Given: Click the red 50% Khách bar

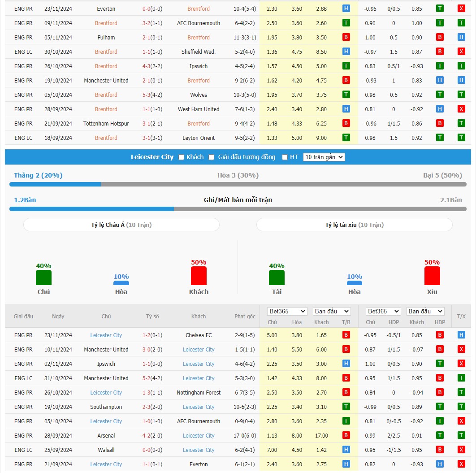Looking at the screenshot, I should coord(199,276).
